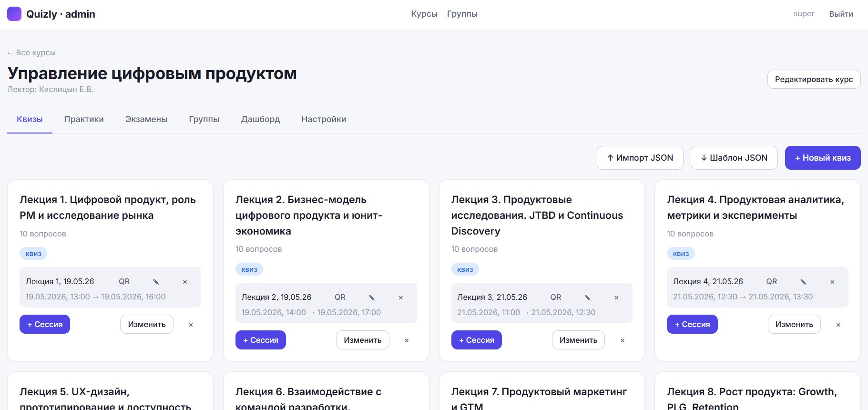Open the course Группы tab

click(204, 119)
